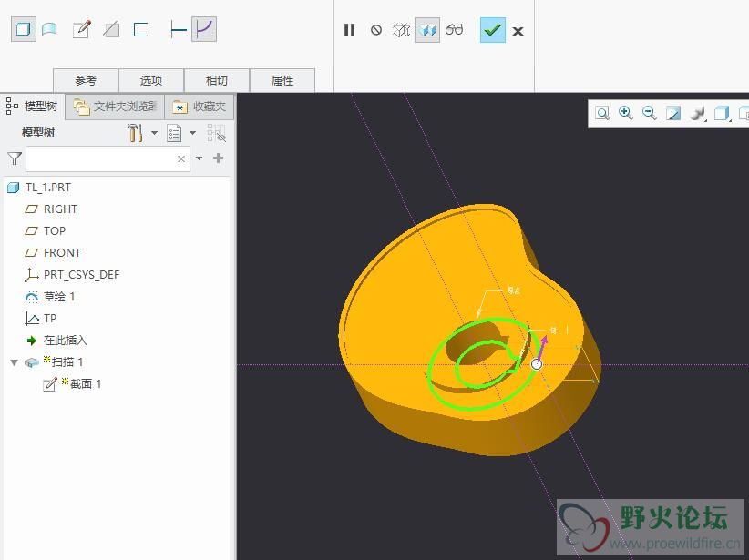This screenshot has width=749, height=560.
Task: Toggle the remove material option
Action: click(111, 30)
